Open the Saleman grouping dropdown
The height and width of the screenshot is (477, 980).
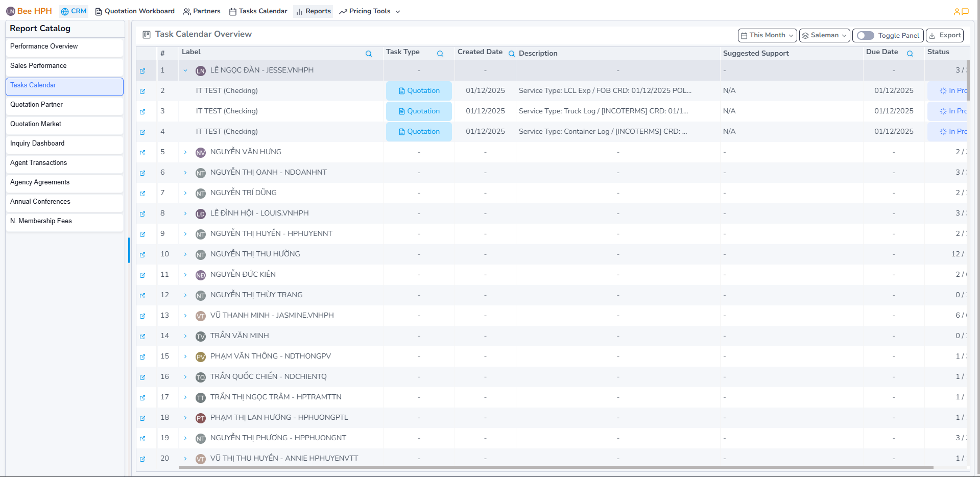824,35
